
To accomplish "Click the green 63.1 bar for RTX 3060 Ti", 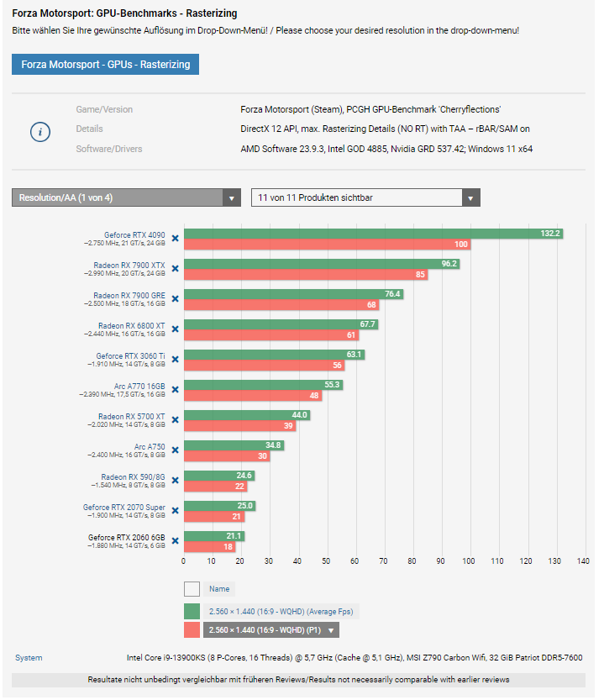I will coord(274,355).
